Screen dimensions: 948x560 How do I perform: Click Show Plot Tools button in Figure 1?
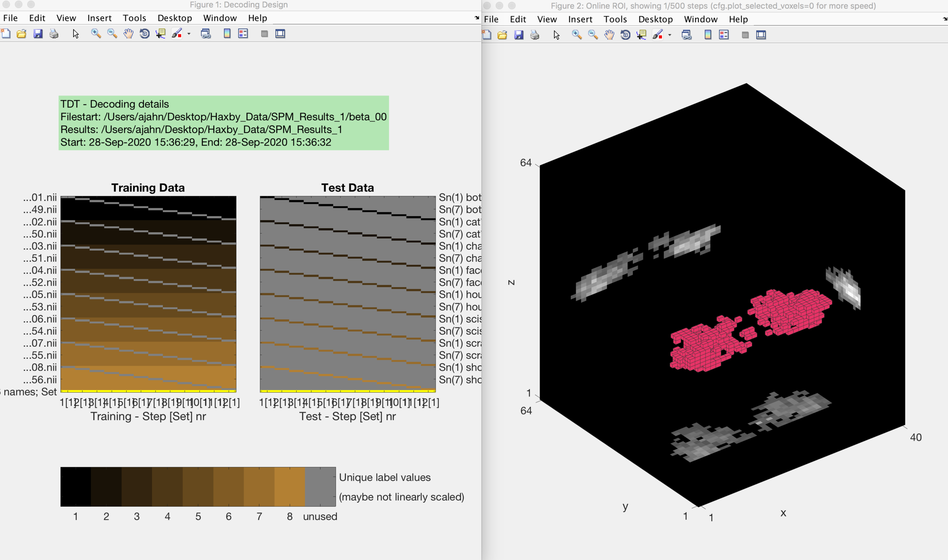(280, 34)
